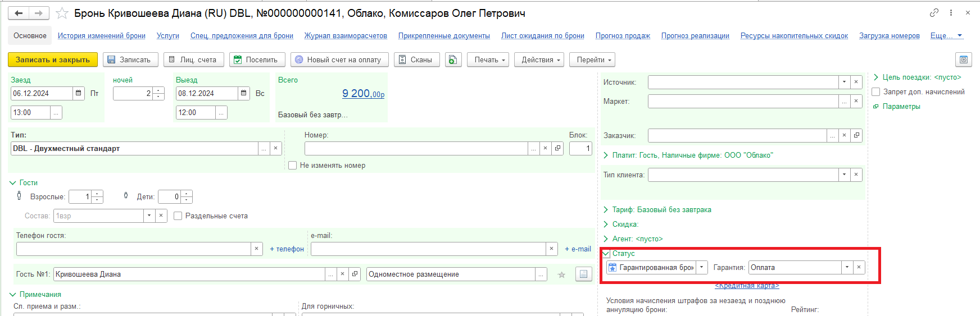Open Журнал взаиморасчетов tab
Viewport: 980px width, 316px height.
pos(346,35)
